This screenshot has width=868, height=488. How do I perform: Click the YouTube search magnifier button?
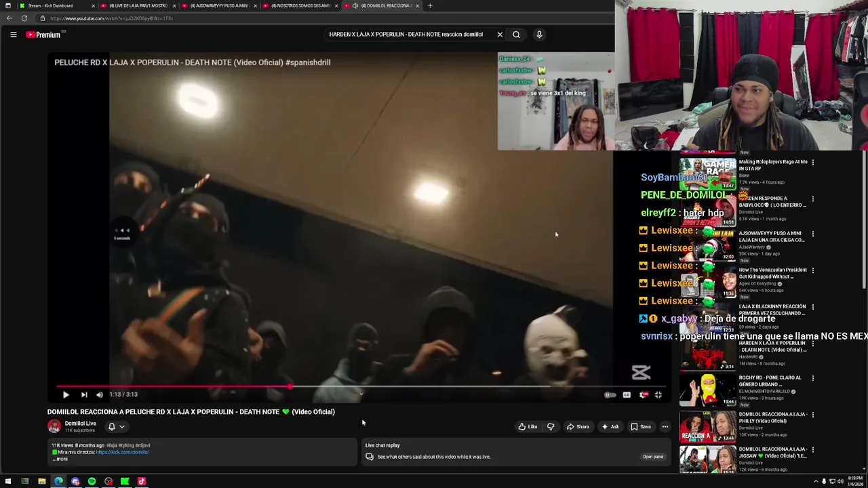click(516, 35)
